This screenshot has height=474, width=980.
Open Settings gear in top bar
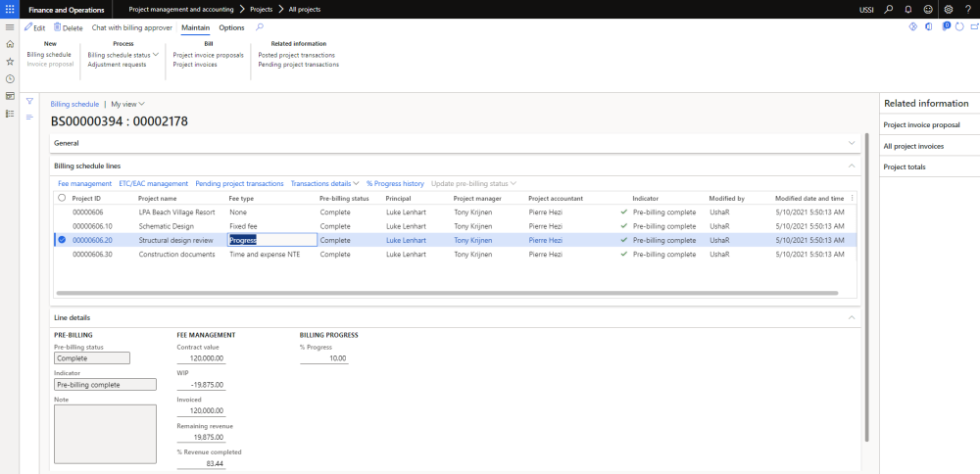(948, 9)
